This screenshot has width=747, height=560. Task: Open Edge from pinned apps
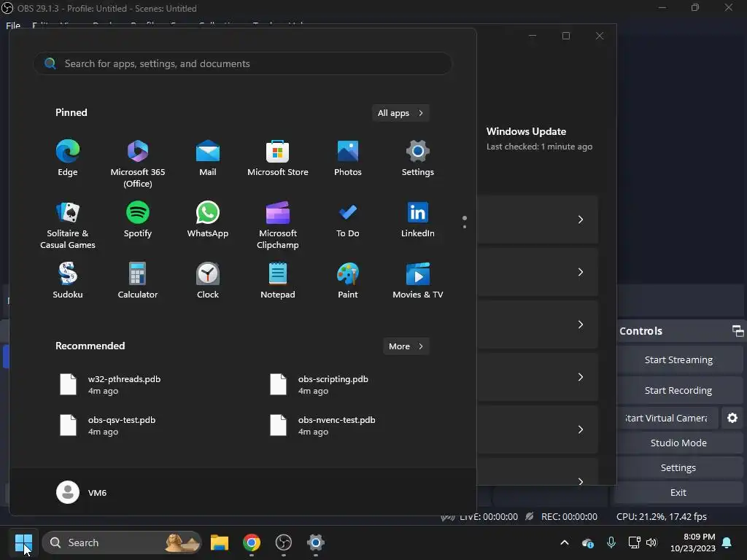(x=68, y=158)
